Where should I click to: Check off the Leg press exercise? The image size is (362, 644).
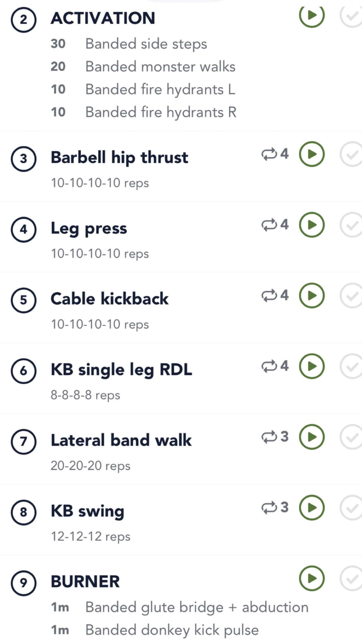(351, 225)
